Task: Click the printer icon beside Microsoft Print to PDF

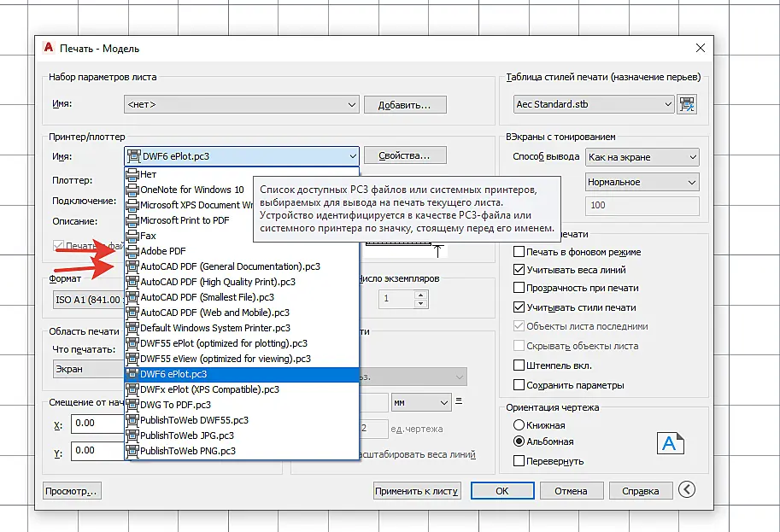Action: pos(132,220)
